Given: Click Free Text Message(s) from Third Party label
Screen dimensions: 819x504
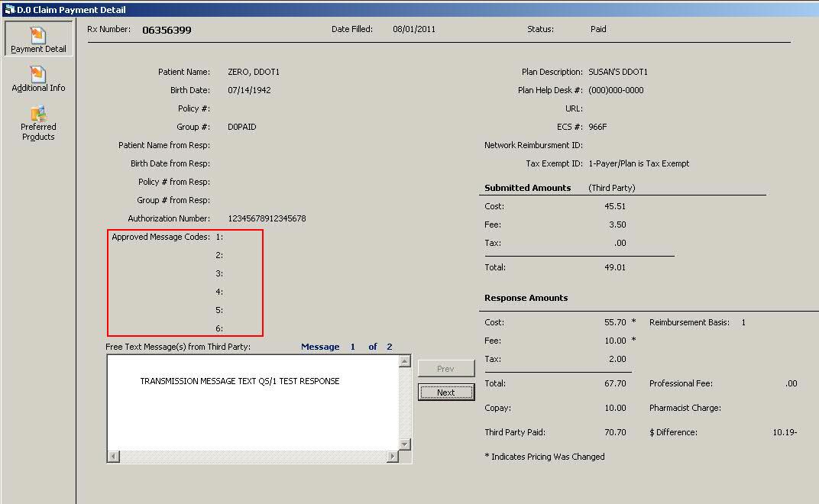Looking at the screenshot, I should (x=178, y=347).
